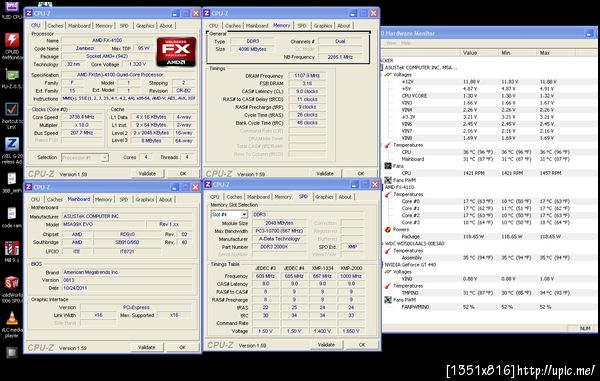600x381 pixels.
Task: Click the AMD FX Unlocked logo in CPU-Z
Action: coord(176,52)
